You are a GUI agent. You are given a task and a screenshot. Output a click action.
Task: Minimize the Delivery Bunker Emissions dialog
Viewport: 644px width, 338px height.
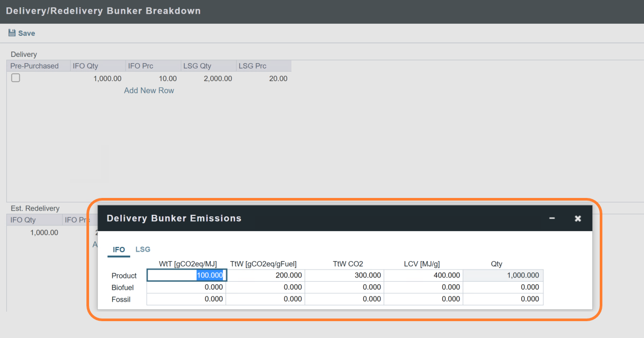552,218
